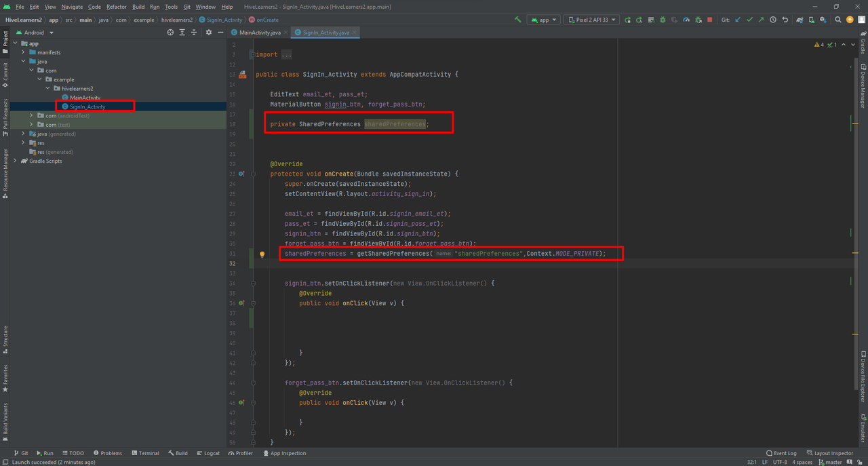The height and width of the screenshot is (466, 868).
Task: Open Git Show History clock icon
Action: [773, 20]
